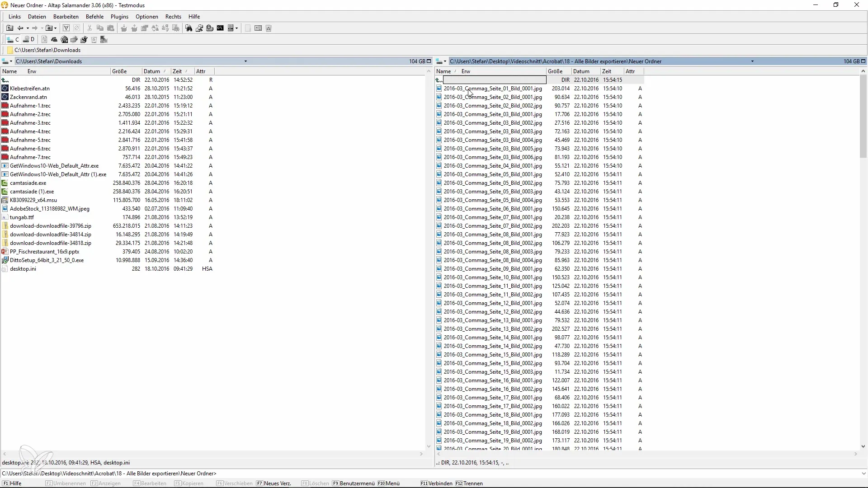
Task: Switch to drive C in drive bar
Action: point(13,40)
